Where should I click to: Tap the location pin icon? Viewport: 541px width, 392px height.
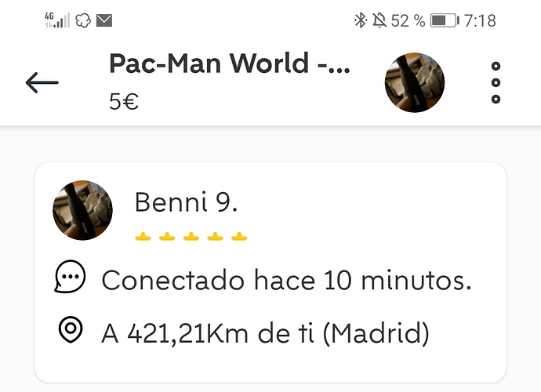[71, 331]
